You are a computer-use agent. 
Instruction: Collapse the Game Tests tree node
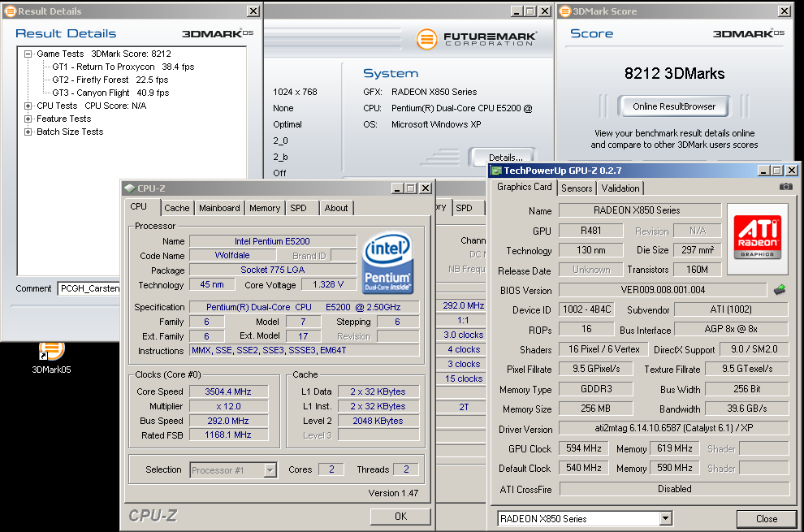point(28,54)
